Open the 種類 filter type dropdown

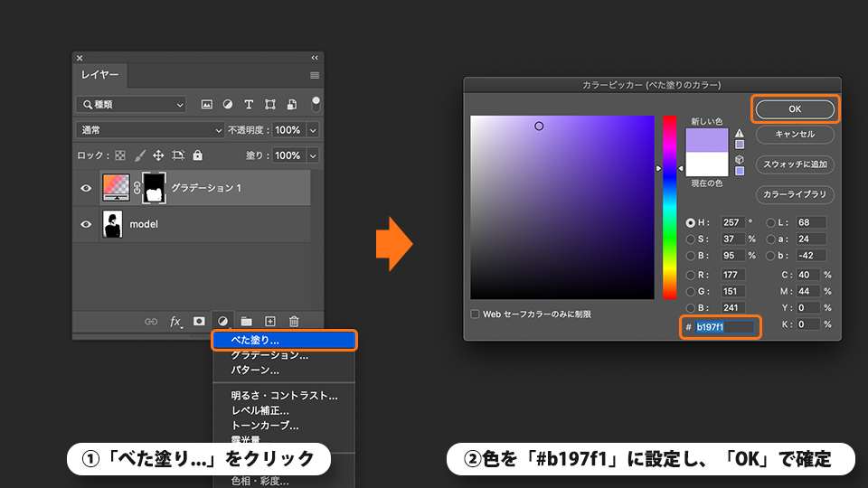[x=131, y=105]
